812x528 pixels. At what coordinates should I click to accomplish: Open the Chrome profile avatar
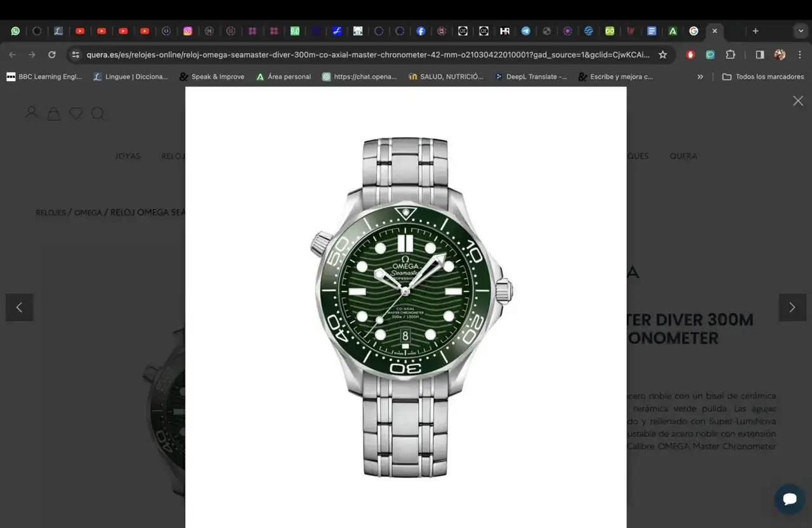coord(780,55)
